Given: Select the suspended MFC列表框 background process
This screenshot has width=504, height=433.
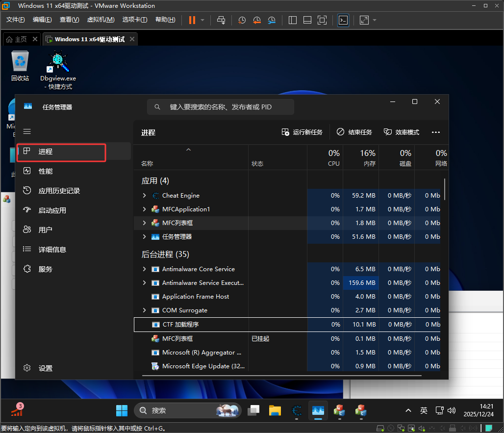Looking at the screenshot, I should point(287,338).
